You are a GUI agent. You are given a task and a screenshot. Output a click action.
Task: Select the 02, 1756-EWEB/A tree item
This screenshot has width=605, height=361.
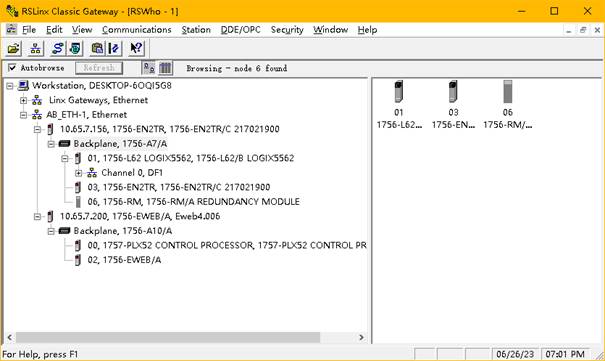(x=124, y=260)
